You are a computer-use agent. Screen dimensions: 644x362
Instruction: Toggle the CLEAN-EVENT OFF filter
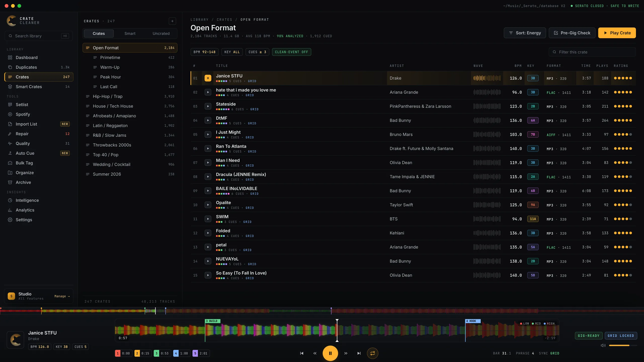pyautogui.click(x=291, y=52)
